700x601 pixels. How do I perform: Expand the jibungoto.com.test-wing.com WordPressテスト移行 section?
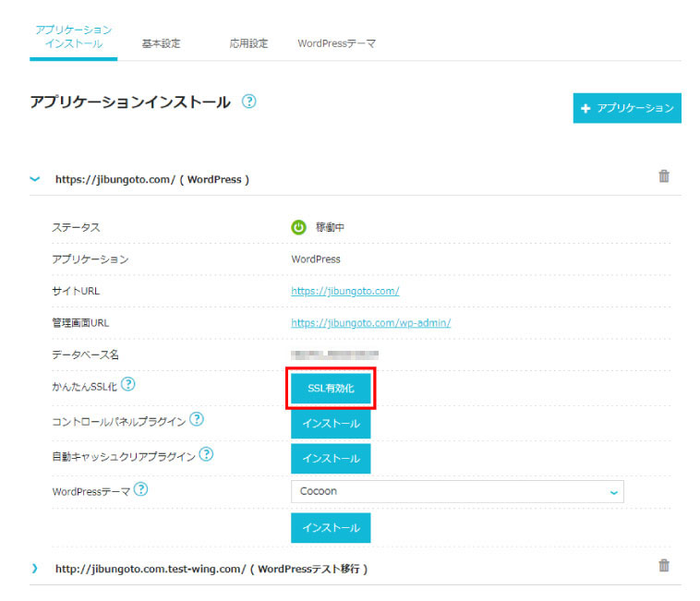35,569
